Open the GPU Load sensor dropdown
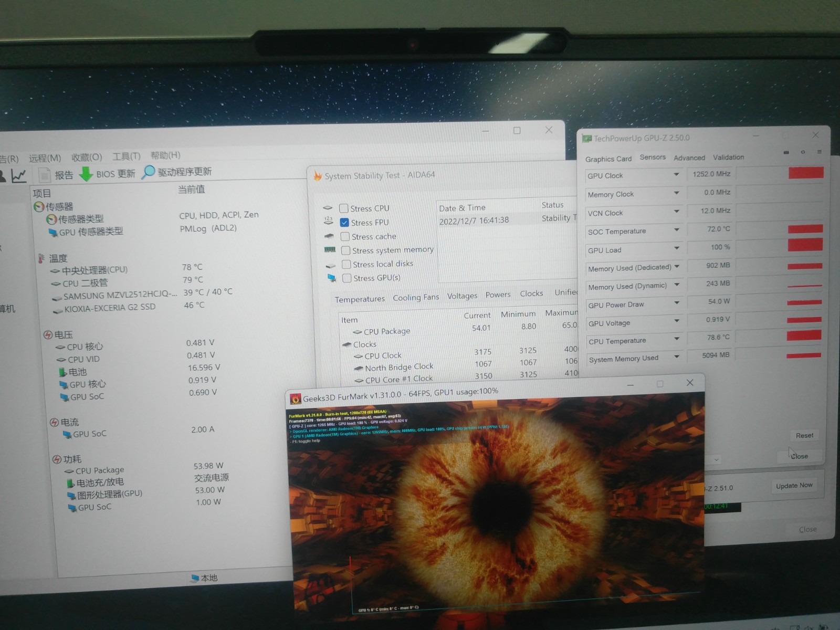This screenshot has height=630, width=840. coord(677,248)
